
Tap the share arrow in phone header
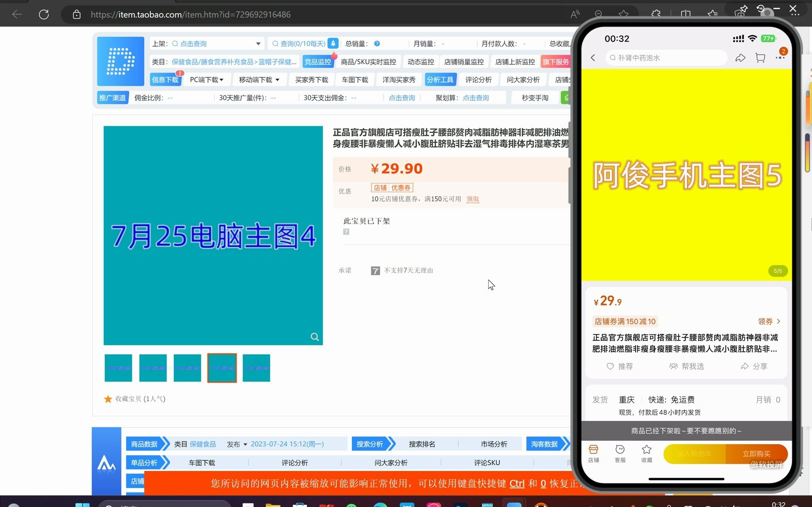coord(740,58)
